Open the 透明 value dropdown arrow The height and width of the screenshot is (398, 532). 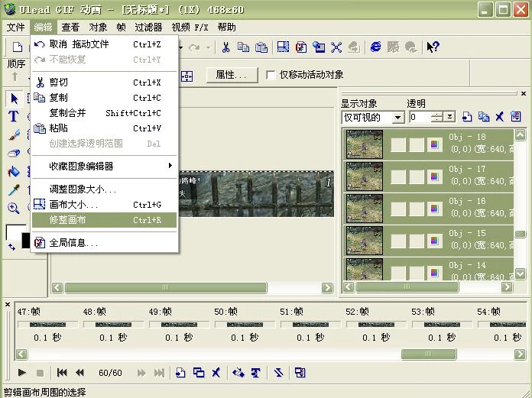click(449, 118)
